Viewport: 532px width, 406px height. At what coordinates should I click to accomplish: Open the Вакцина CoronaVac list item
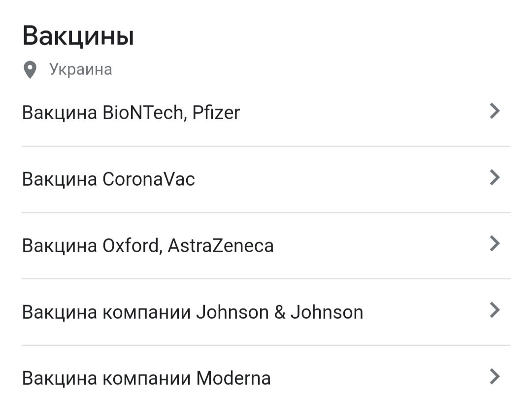tap(266, 179)
